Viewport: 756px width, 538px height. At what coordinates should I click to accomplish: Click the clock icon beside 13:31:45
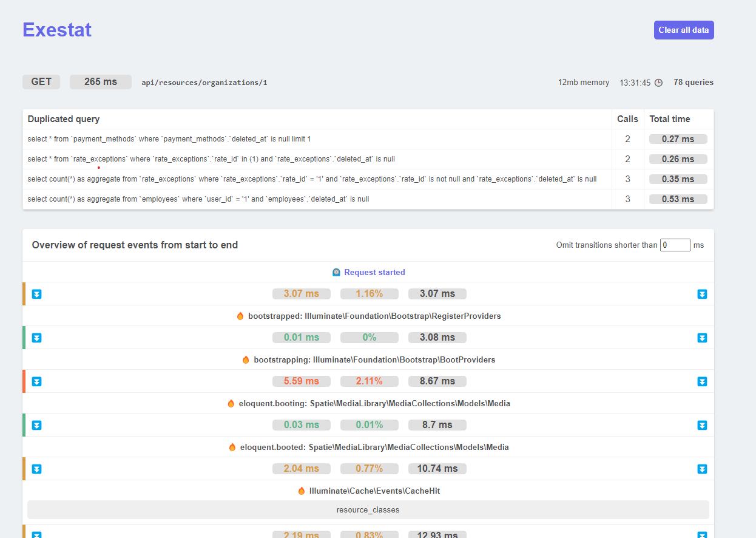click(x=658, y=83)
